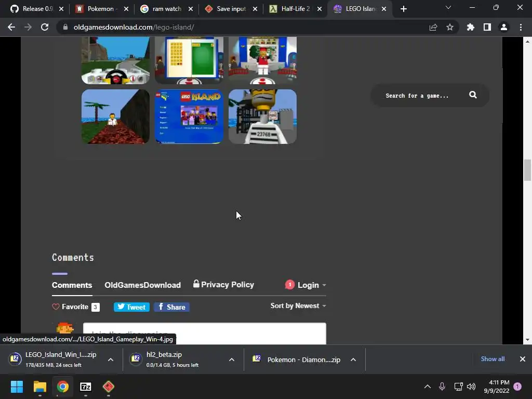Click the forward navigation arrow
The height and width of the screenshot is (399, 532).
tap(28, 27)
